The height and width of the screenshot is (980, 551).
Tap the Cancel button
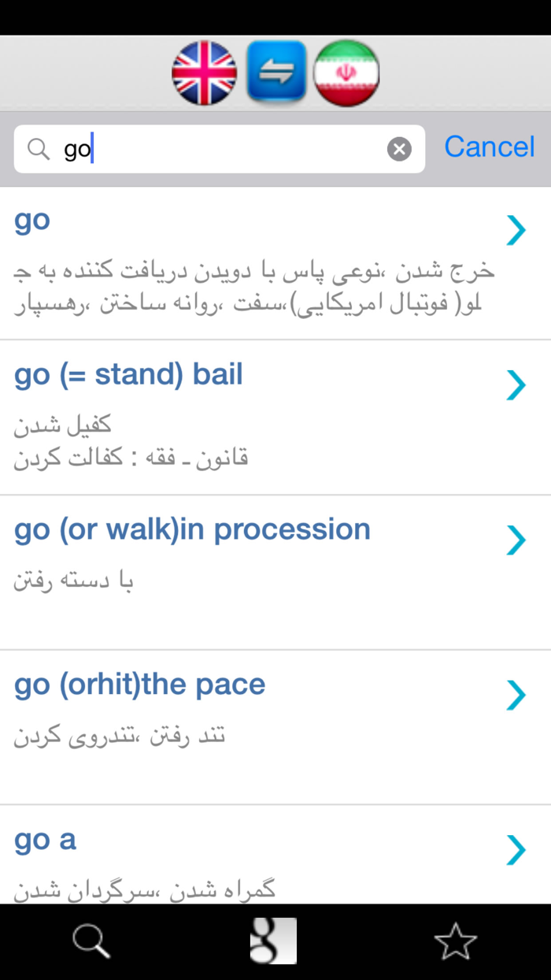click(x=489, y=147)
